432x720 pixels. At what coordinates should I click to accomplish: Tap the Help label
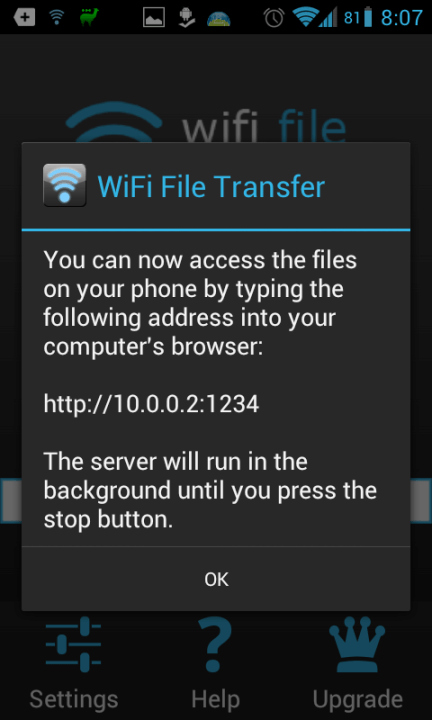click(215, 700)
